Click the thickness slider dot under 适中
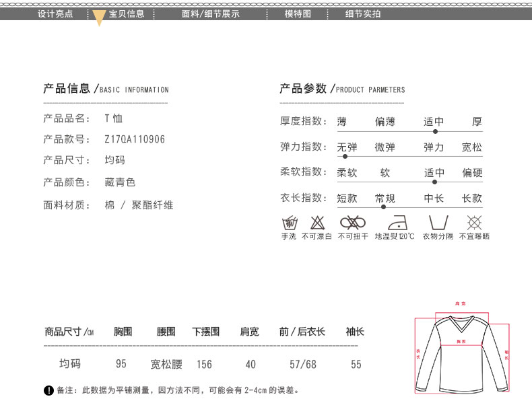The image size is (532, 403). (435, 131)
